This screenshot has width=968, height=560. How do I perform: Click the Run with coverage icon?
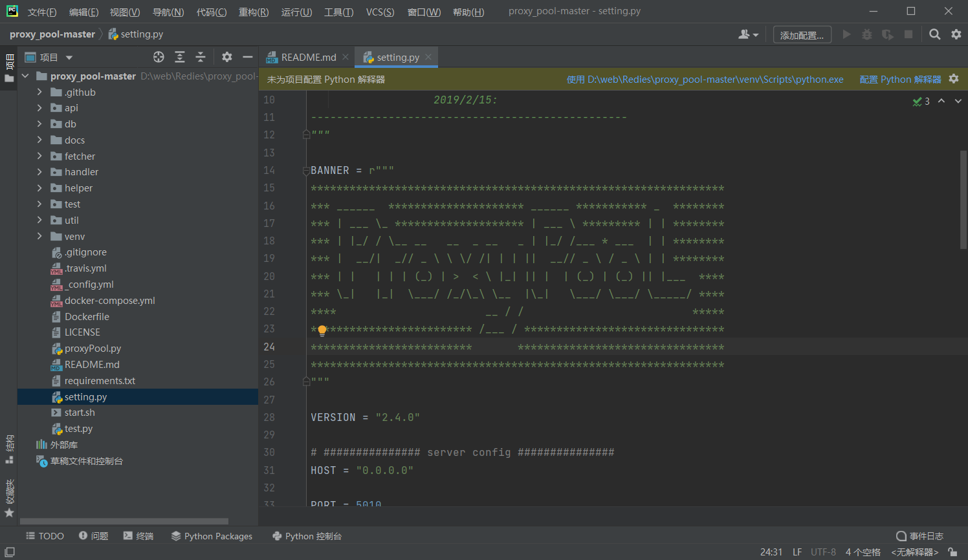(x=888, y=34)
